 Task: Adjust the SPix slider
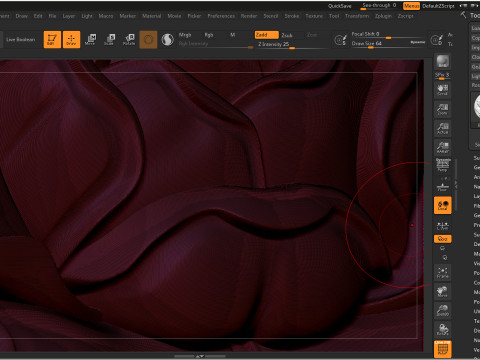(x=442, y=76)
